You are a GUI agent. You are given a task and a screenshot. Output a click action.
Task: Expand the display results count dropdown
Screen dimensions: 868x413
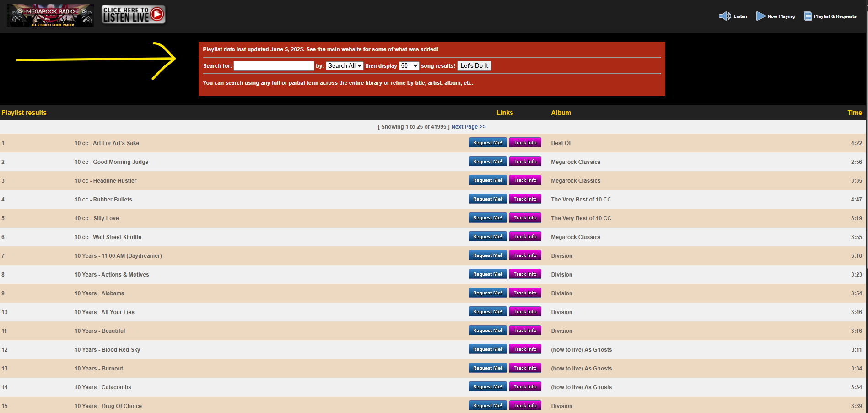click(409, 66)
